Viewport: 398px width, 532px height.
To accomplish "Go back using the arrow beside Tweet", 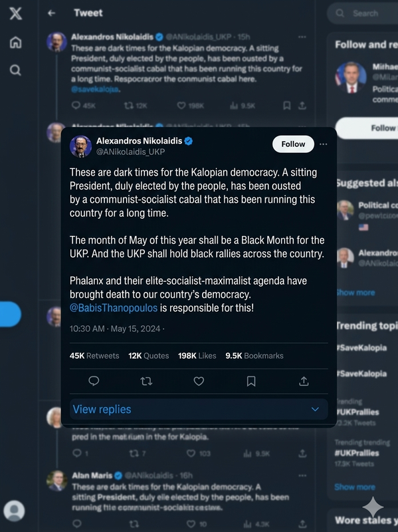I will click(52, 13).
